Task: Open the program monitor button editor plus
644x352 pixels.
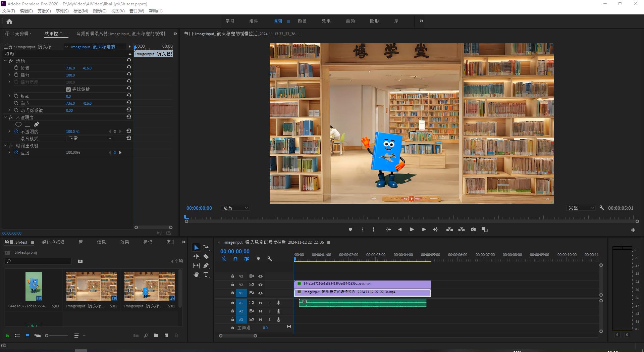Action: (633, 230)
